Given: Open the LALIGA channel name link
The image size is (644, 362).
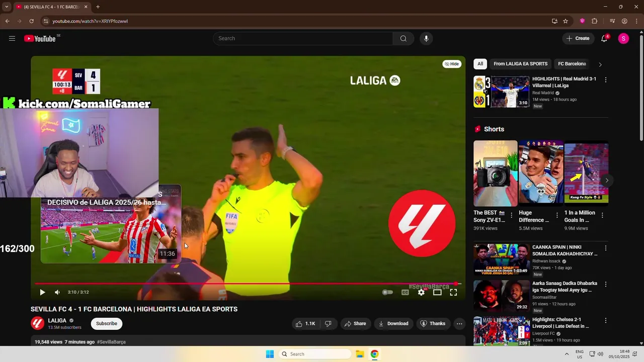Looking at the screenshot, I should 57,320.
